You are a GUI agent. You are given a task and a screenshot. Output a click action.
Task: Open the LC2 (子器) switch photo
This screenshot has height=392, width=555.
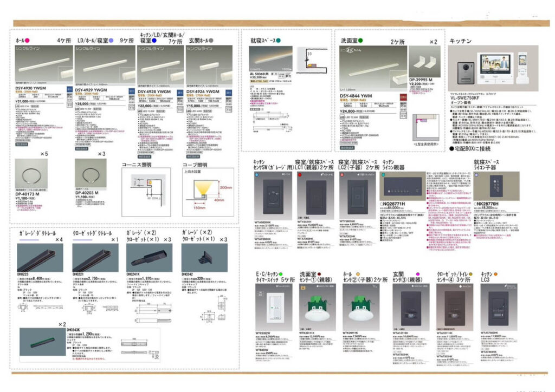coord(358,196)
